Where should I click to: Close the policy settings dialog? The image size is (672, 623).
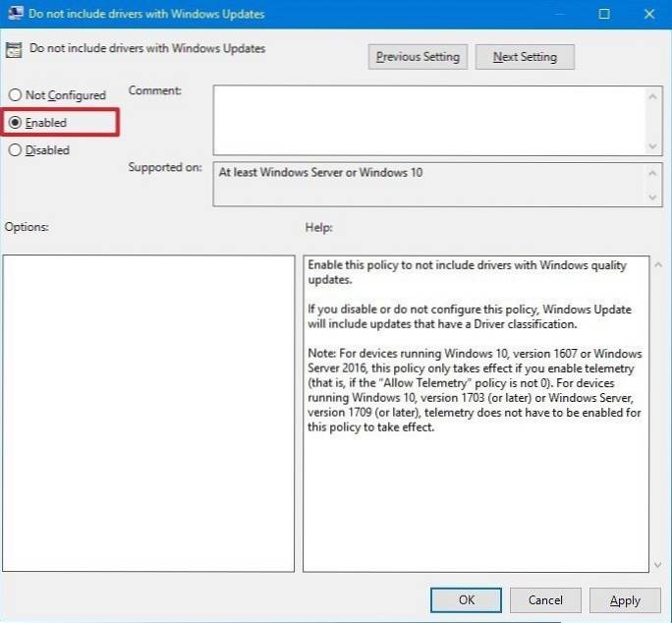click(648, 14)
